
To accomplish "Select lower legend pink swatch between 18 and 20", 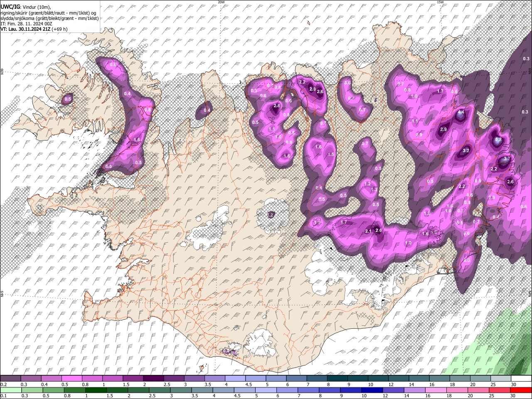I will [456, 390].
